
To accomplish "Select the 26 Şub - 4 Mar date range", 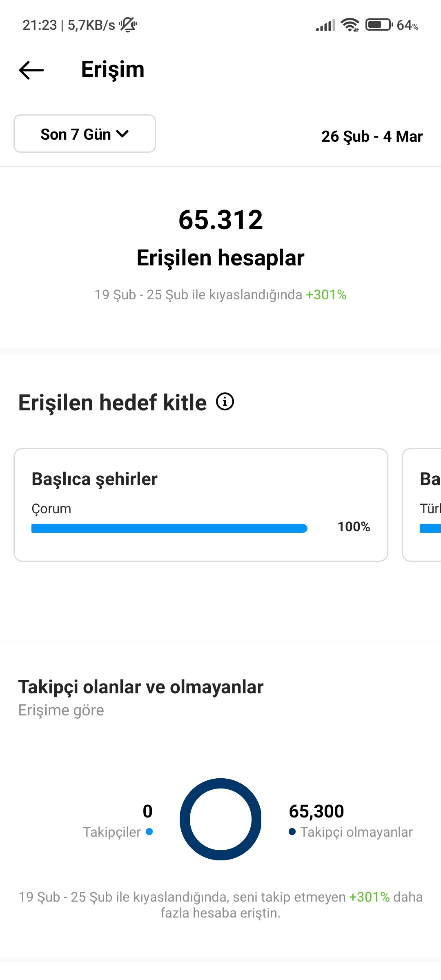I will pyautogui.click(x=372, y=136).
